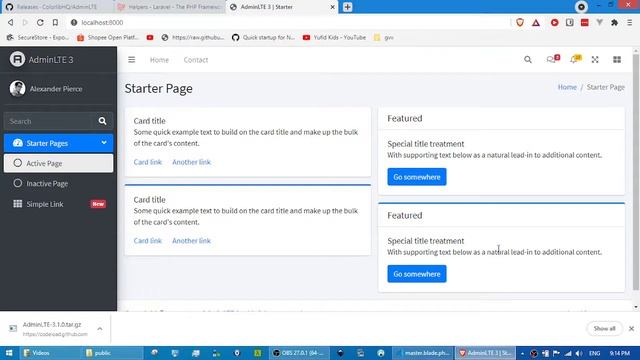Click the AdminLTE 3 logo

point(17,59)
